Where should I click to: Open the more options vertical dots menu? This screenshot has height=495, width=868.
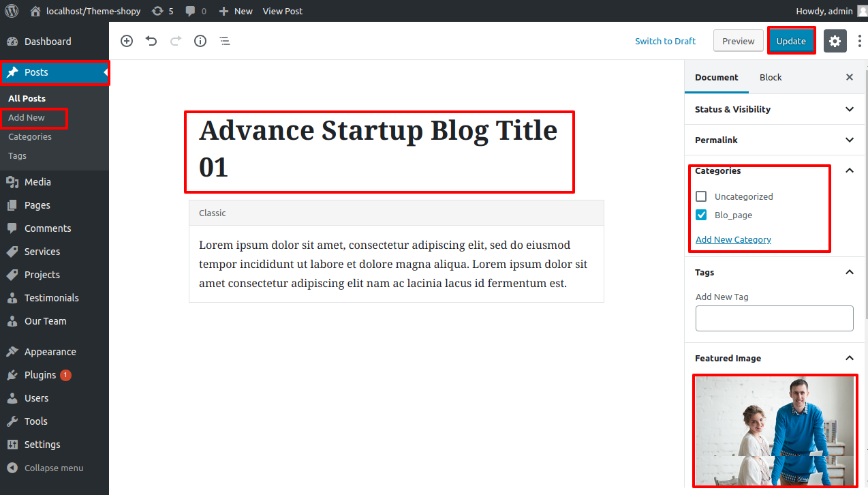[x=859, y=41]
